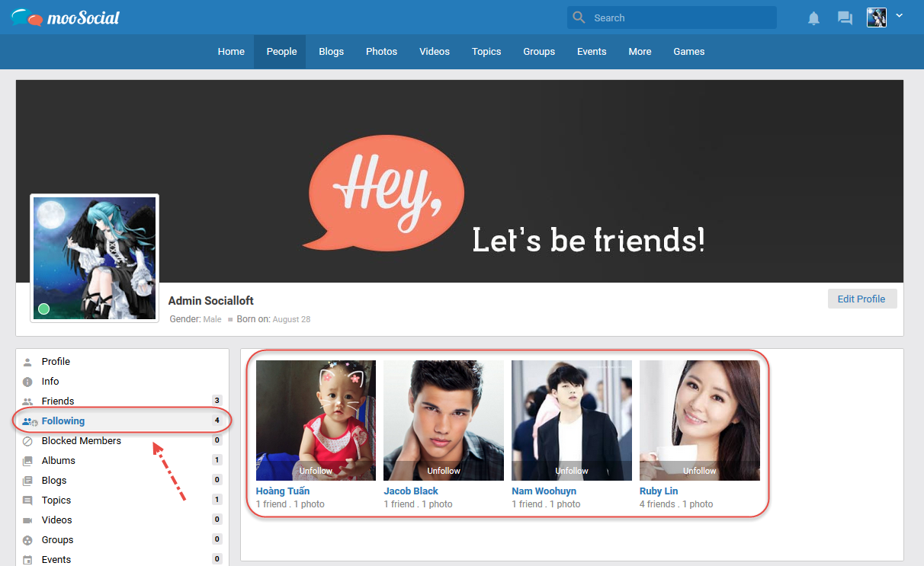
Task: Click the Friends icon in sidebar
Action: click(27, 401)
